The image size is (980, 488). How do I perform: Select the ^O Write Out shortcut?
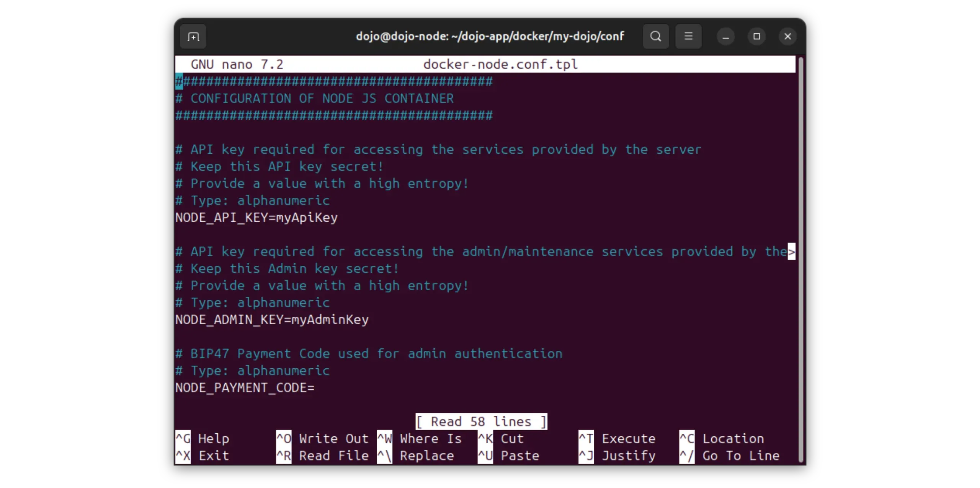[322, 439]
